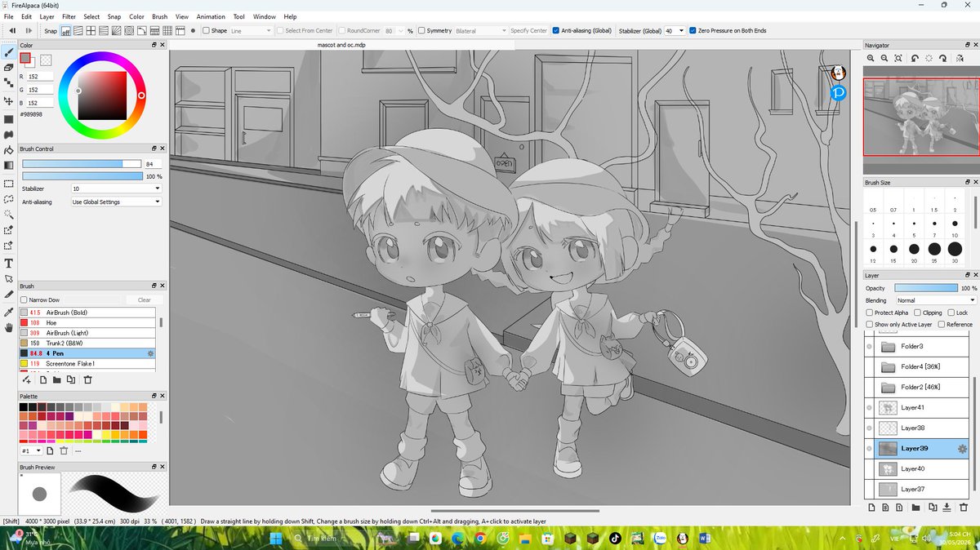Open the File menu
The image size is (980, 550).
8,16
